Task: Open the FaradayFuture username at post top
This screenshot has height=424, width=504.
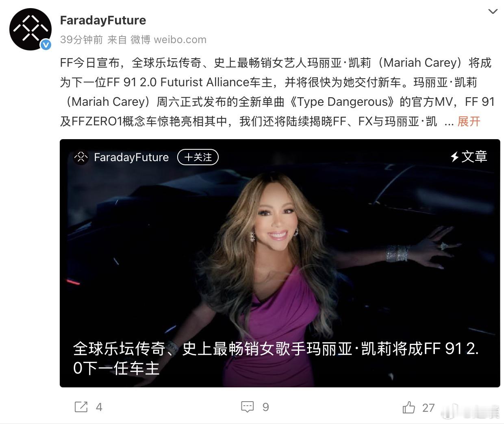Action: pyautogui.click(x=103, y=20)
